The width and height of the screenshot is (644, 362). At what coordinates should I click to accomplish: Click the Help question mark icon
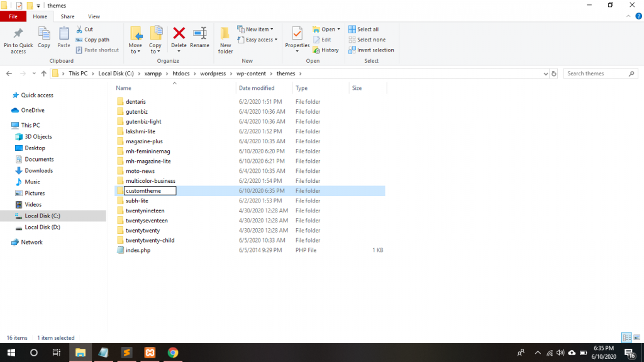coord(638,16)
